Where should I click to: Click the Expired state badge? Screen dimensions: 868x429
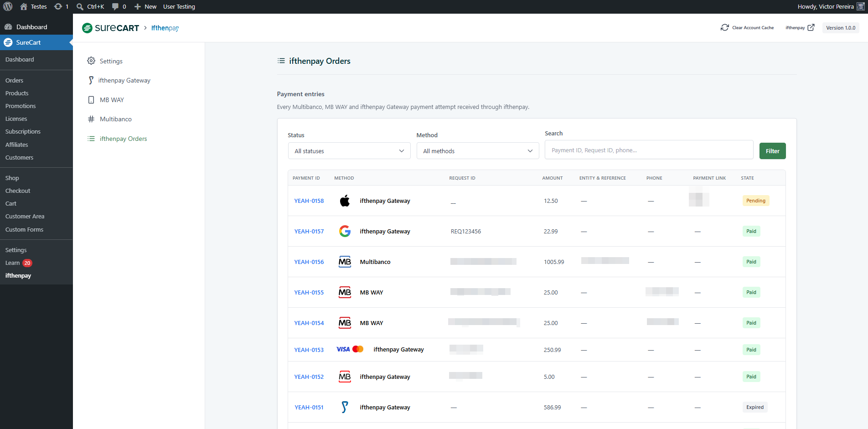[755, 407]
